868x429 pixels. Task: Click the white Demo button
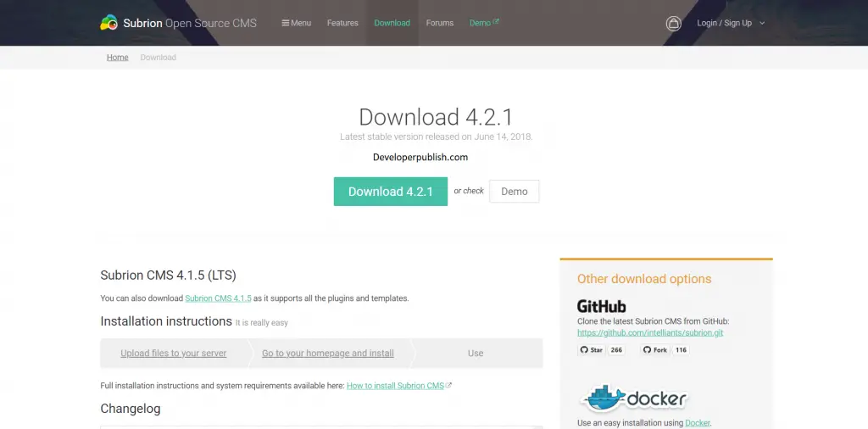click(515, 192)
